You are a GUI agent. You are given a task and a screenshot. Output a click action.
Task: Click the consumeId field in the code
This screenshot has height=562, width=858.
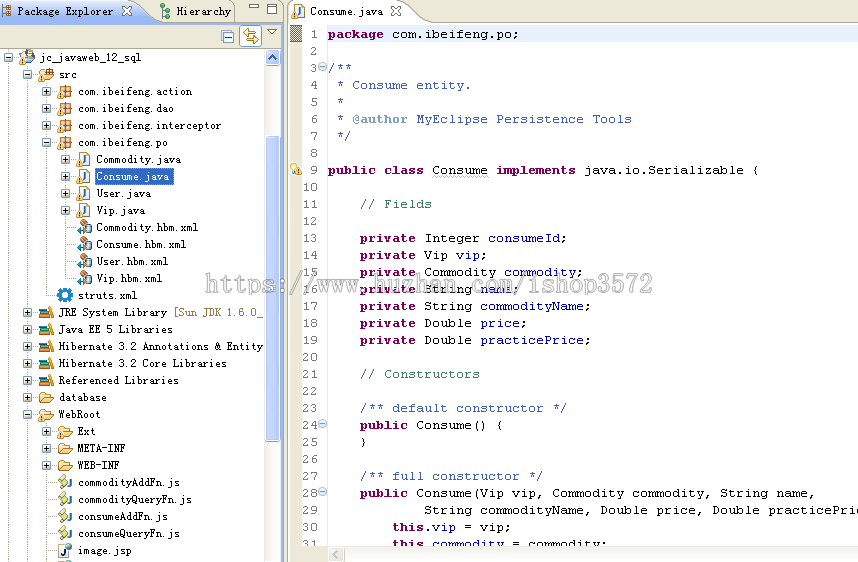tap(524, 238)
